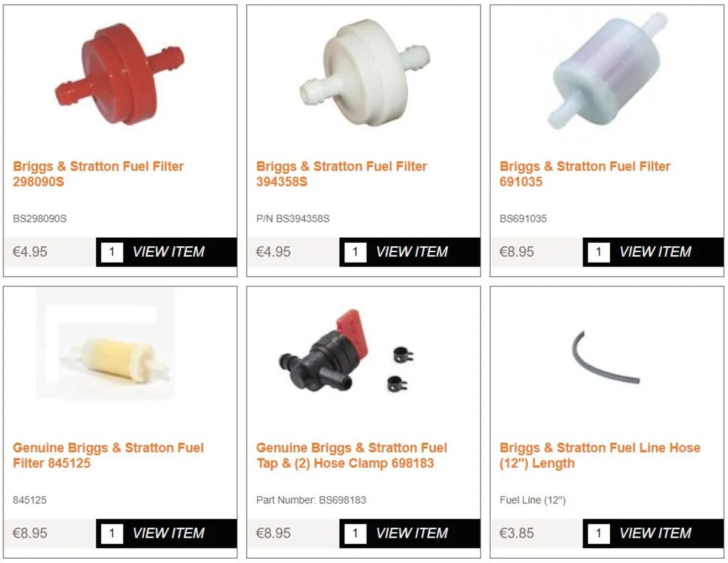Open Fuel Line Hose (12") Length title
Screen dimensions: 728x563
[x=600, y=456]
